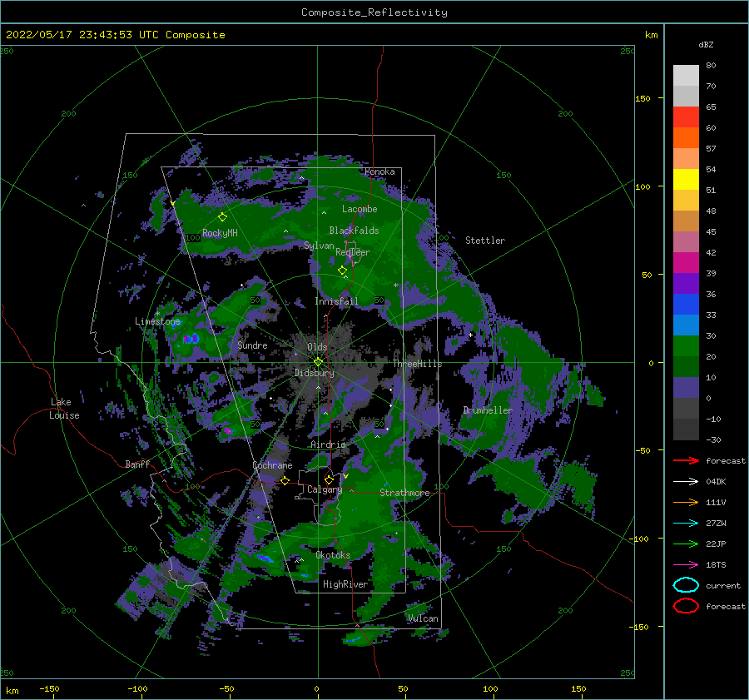
Task: Click the Stettler city label
Action: (485, 241)
